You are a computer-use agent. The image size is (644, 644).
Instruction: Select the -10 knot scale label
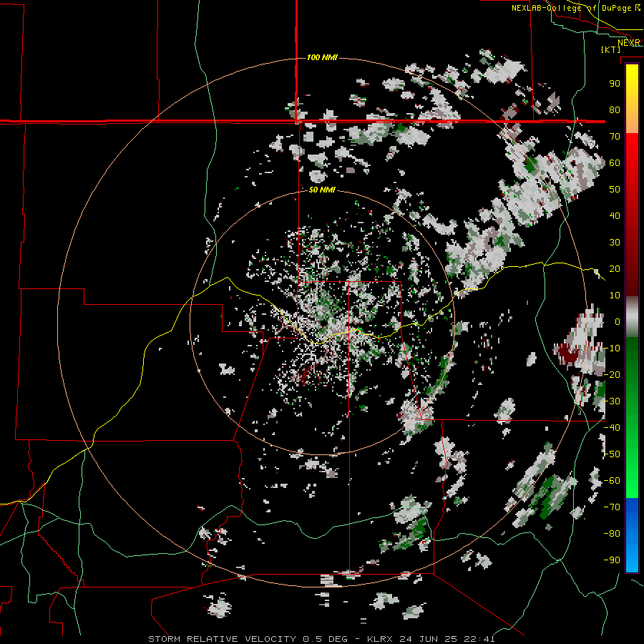612,348
